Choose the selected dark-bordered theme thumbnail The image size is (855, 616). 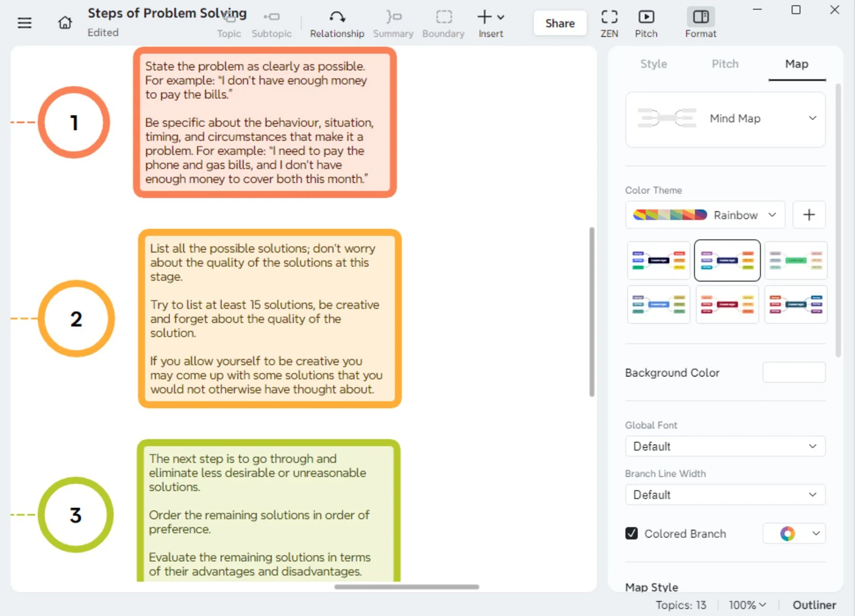pos(727,261)
